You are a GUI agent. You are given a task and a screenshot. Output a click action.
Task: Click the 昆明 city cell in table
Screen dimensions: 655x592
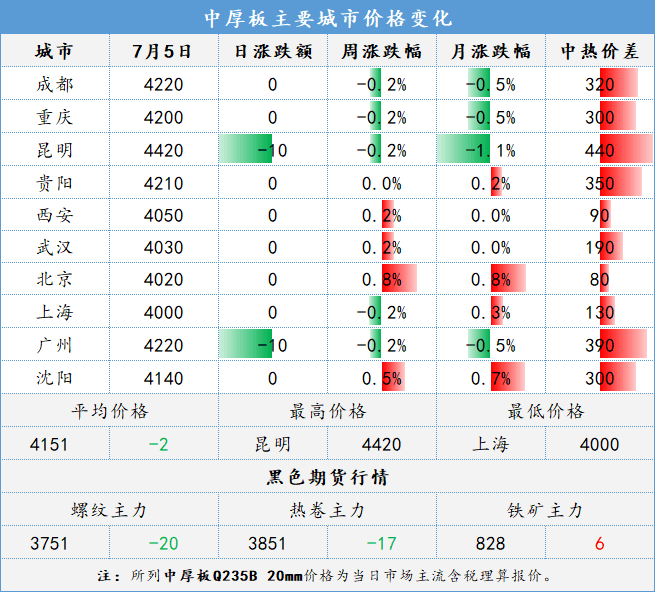[x=55, y=150]
